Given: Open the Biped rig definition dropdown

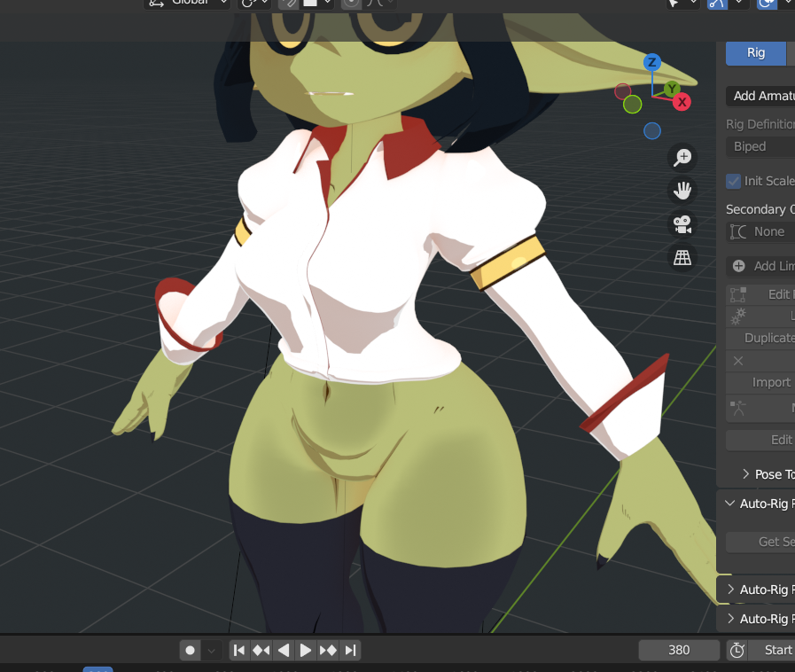Looking at the screenshot, I should pyautogui.click(x=760, y=146).
